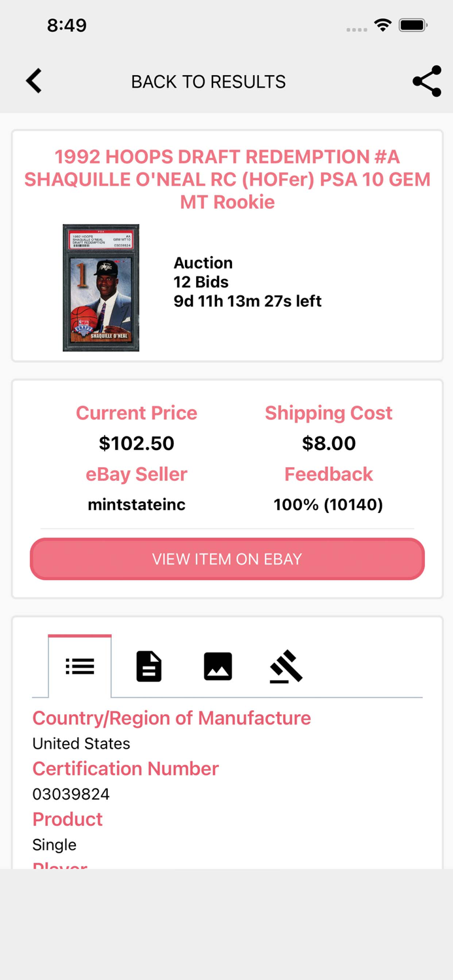Open BACK TO RESULTS navigation
Viewport: 453px width, 980px height.
[x=208, y=81]
